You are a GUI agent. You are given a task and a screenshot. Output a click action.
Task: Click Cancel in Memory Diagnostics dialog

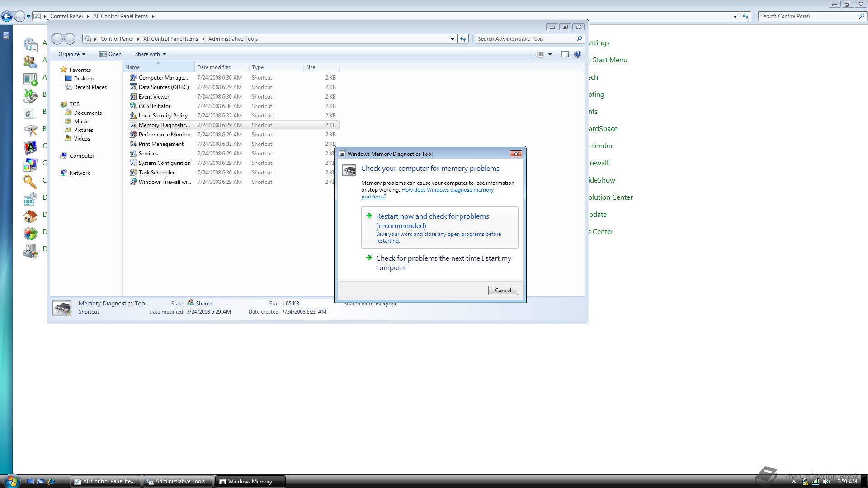click(503, 291)
